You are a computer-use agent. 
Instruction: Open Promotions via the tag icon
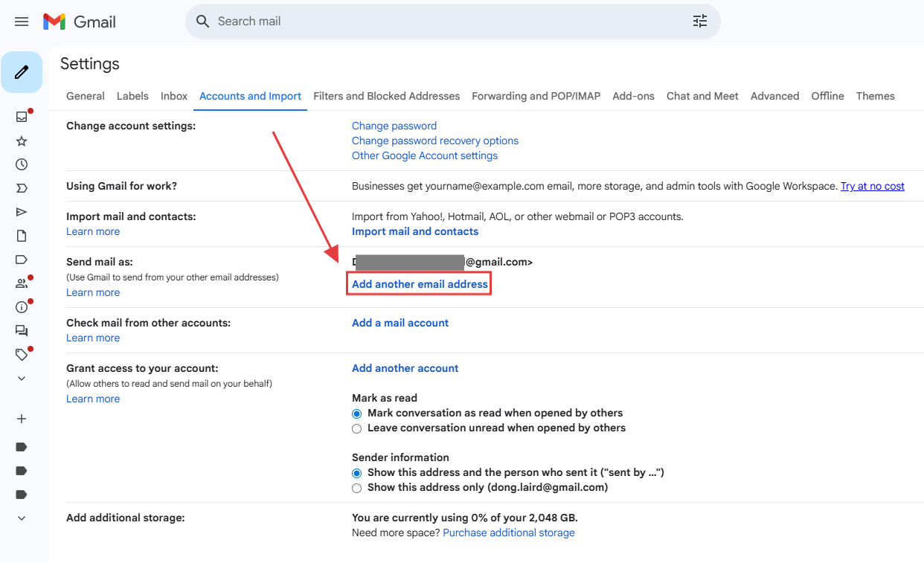[x=22, y=355]
